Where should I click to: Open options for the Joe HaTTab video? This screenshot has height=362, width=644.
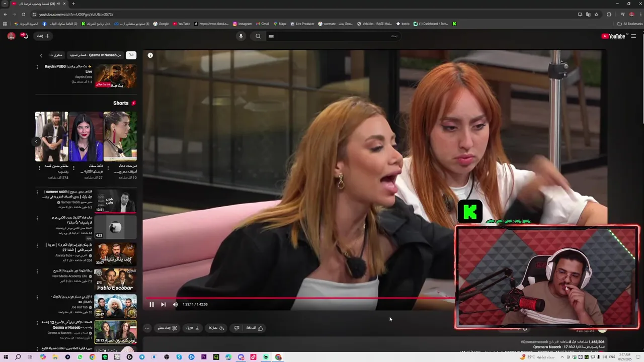[x=37, y=297]
